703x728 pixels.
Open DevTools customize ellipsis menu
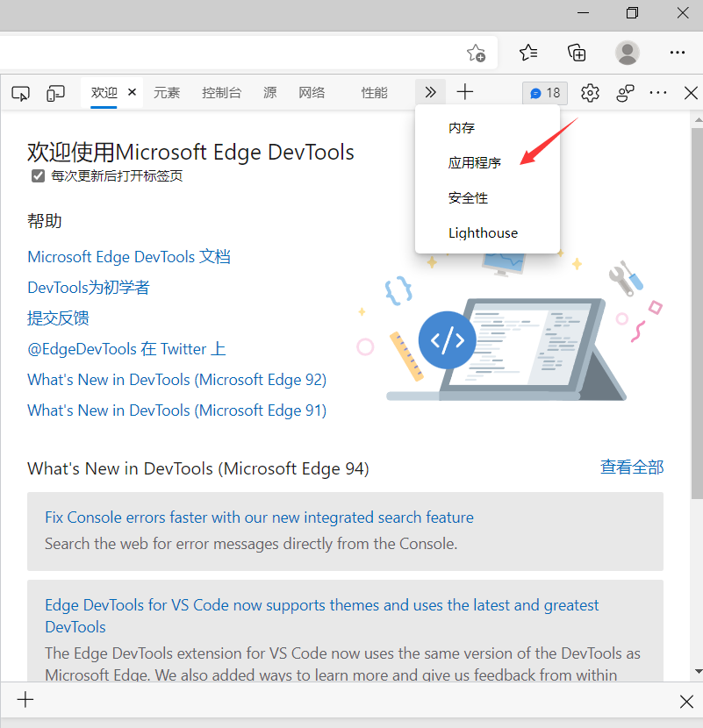pyautogui.click(x=658, y=93)
